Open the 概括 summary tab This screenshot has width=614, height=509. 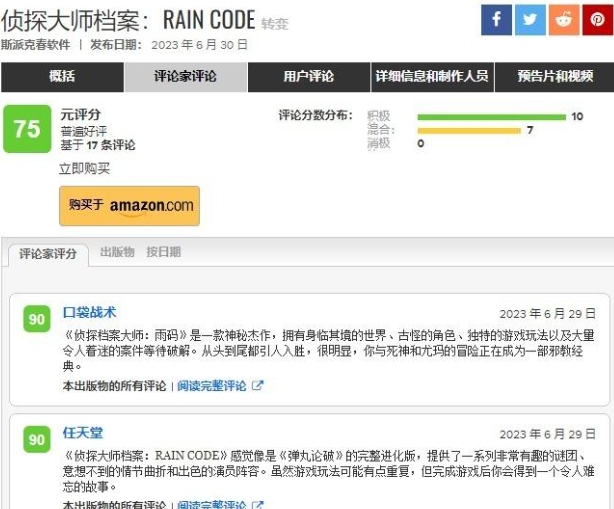tap(62, 77)
